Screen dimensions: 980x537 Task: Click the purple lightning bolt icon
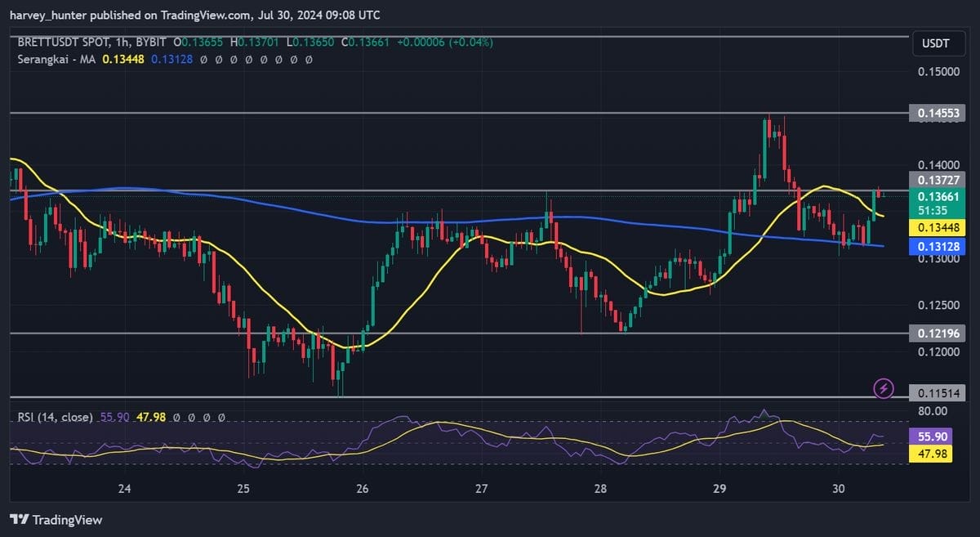click(883, 388)
